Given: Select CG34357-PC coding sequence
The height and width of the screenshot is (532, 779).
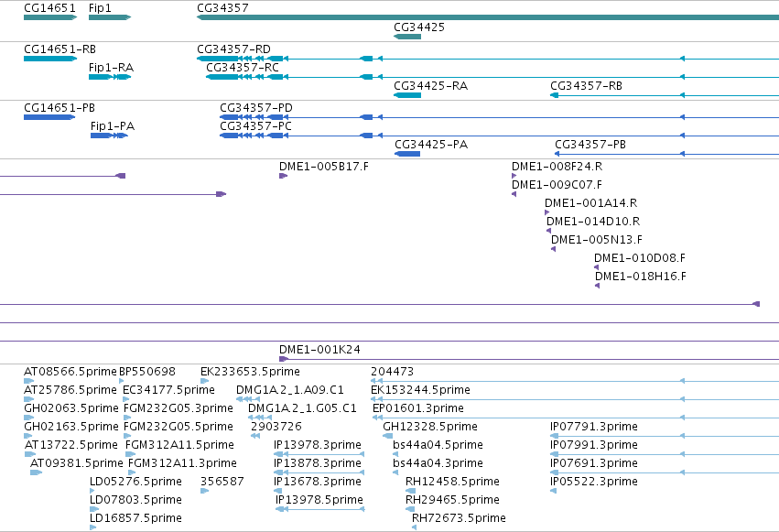Looking at the screenshot, I should tap(499, 136).
